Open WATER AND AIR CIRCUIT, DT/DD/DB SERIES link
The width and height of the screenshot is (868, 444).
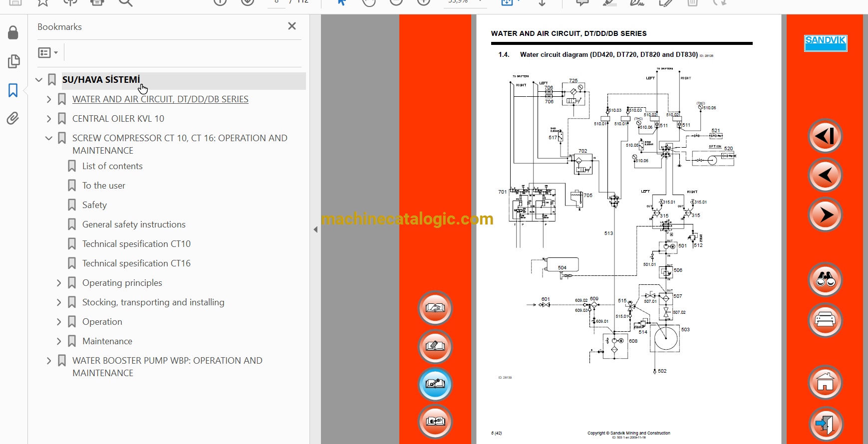[160, 99]
